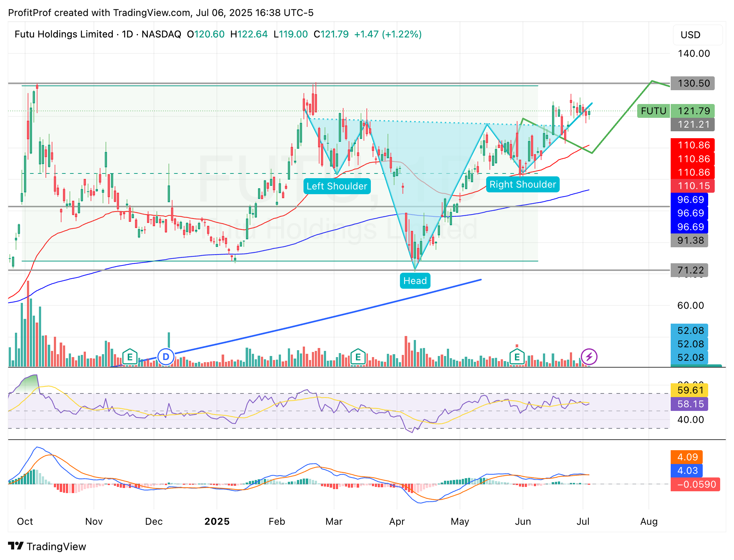The height and width of the screenshot is (560, 734).
Task: Click the Dec label on time axis
Action: click(154, 521)
